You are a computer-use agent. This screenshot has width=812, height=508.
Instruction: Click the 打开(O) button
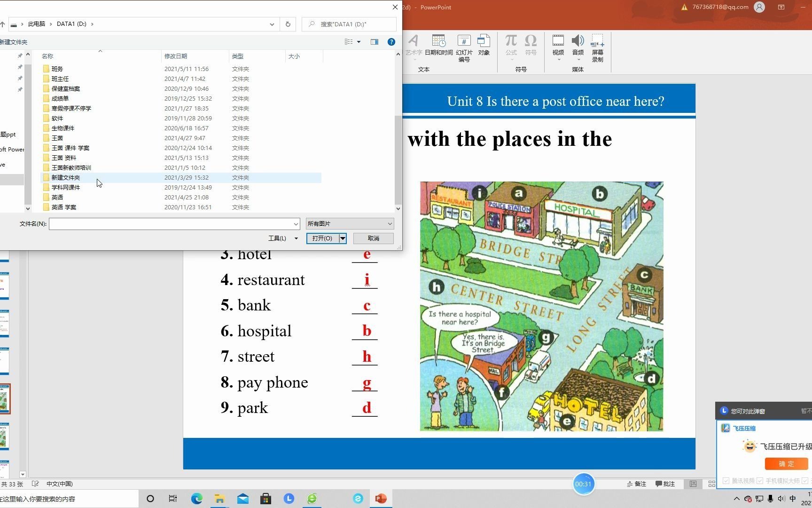(322, 238)
